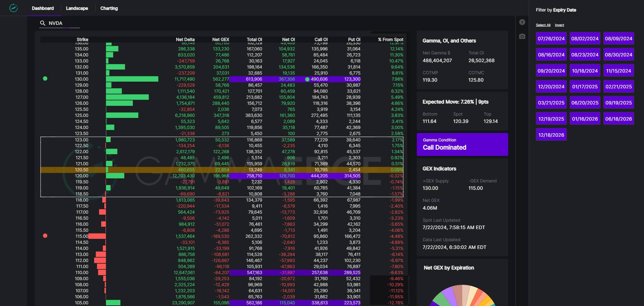Select the 01/17/2025 expiry button
Screen dimensions: 644x306
(x=585, y=87)
